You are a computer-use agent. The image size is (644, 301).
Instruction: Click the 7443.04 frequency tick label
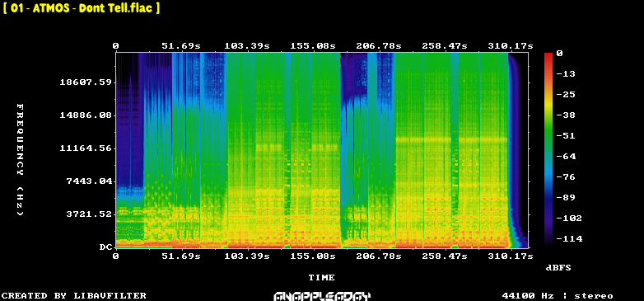coord(88,181)
